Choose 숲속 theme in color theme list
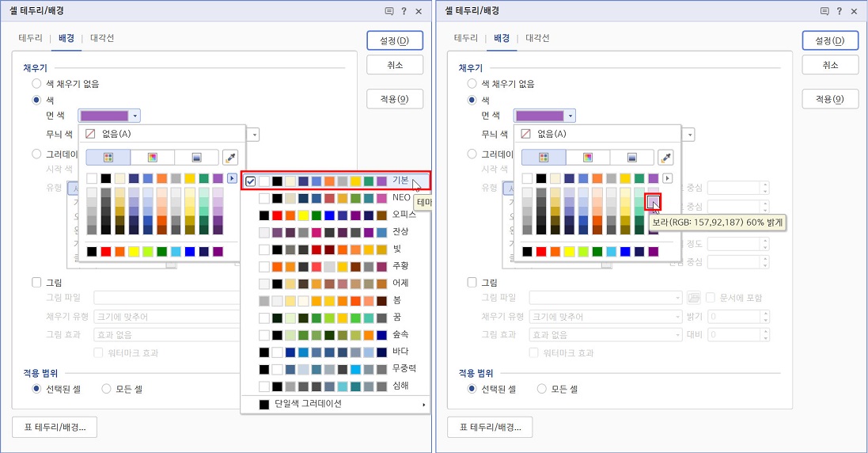This screenshot has height=453, width=868. [336, 334]
